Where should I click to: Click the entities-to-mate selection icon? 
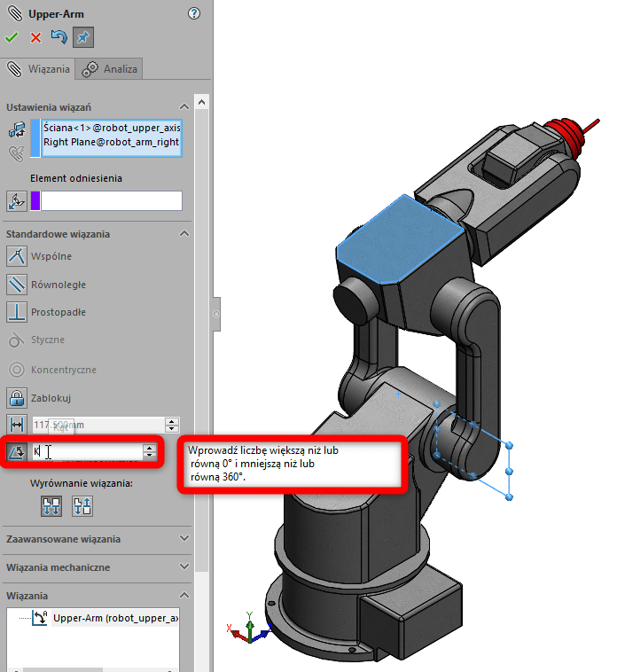point(17,129)
